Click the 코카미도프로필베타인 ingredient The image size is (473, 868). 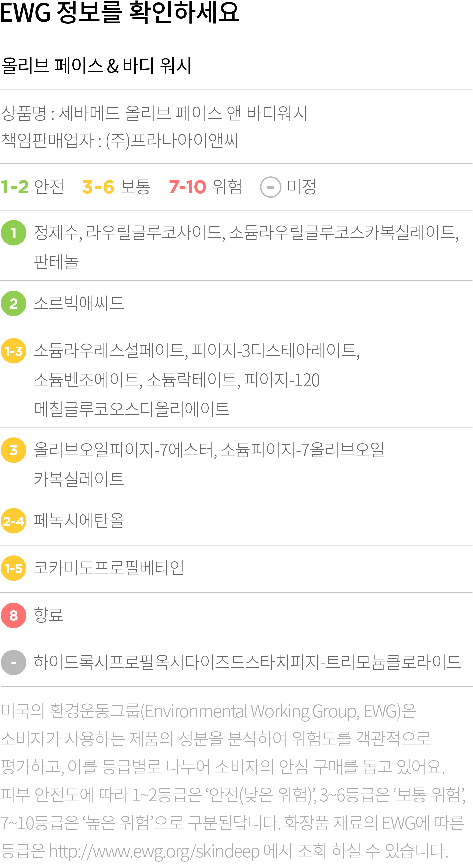(109, 568)
